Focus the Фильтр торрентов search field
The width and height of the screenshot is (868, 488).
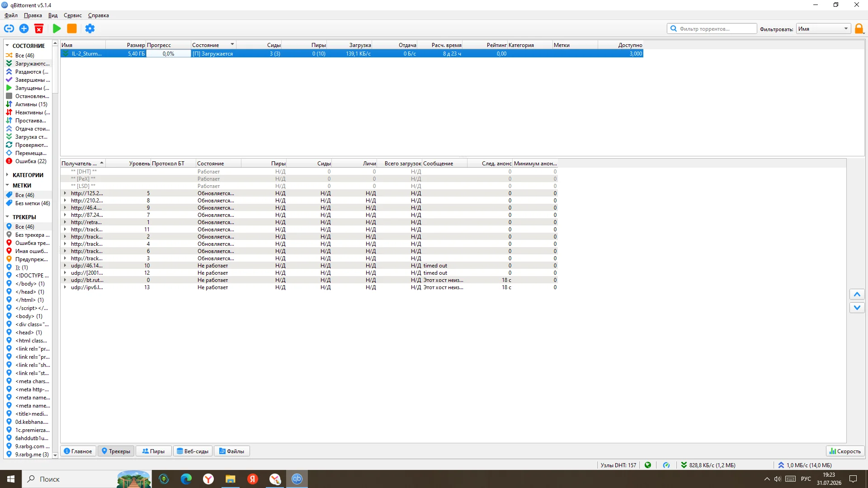pos(712,29)
